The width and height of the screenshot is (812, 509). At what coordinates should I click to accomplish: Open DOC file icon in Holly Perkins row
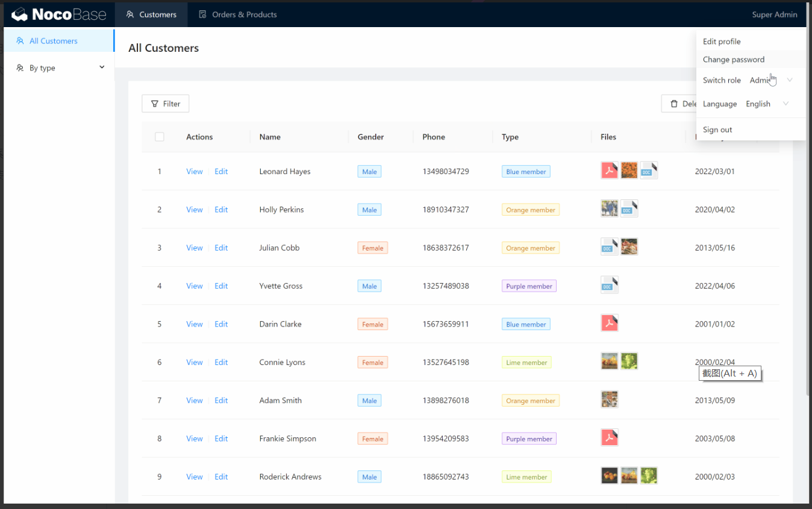[x=629, y=209]
